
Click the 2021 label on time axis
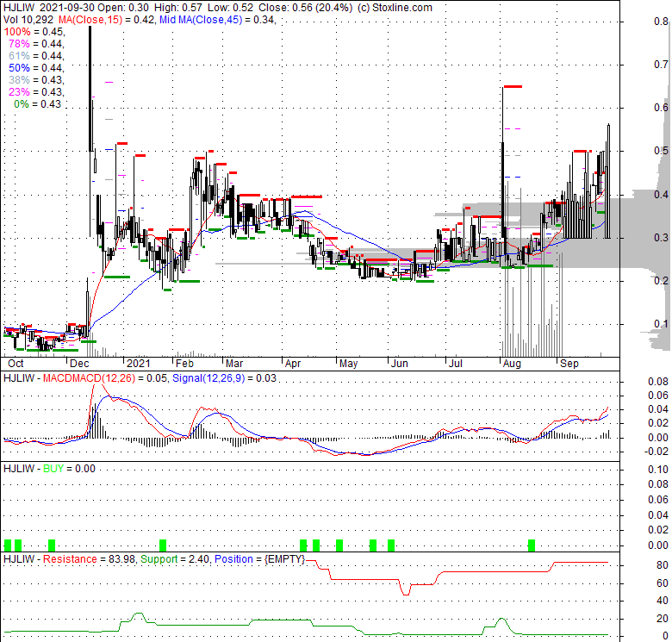[x=139, y=364]
